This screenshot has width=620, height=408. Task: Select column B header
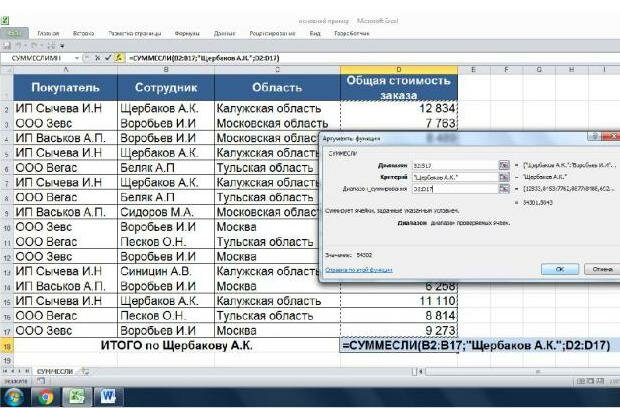(166, 70)
